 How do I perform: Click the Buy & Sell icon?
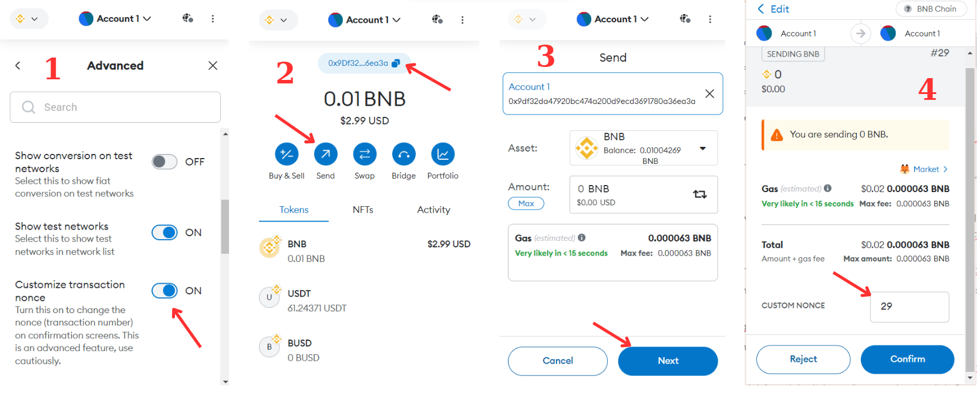click(x=287, y=154)
